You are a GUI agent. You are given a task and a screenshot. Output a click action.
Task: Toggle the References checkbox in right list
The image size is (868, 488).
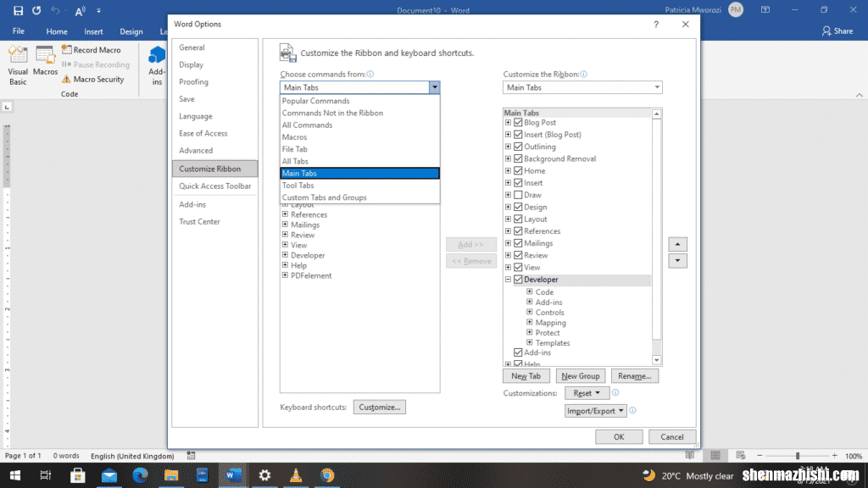518,231
